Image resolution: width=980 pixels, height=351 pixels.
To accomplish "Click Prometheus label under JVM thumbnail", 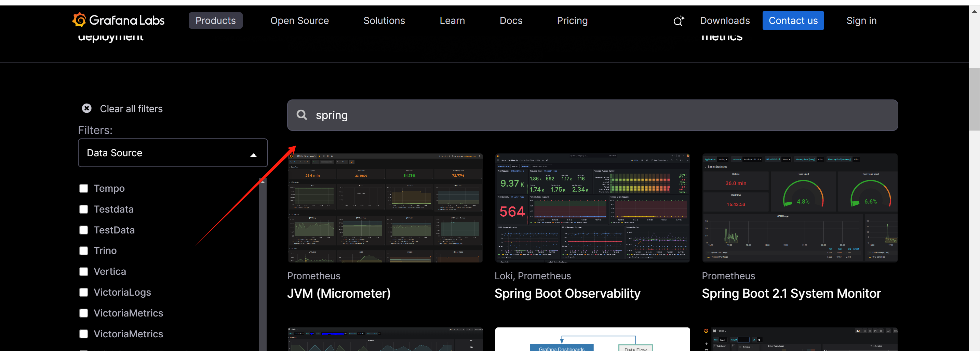I will click(x=313, y=276).
